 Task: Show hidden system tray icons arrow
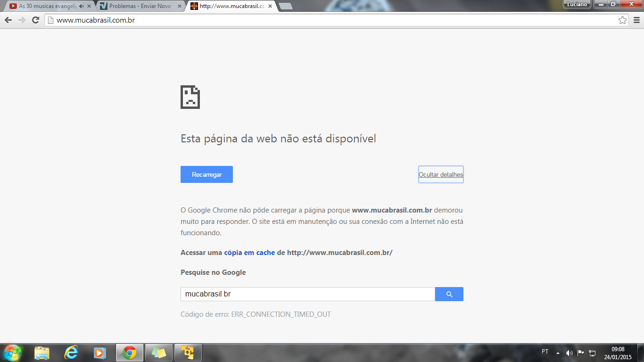click(558, 353)
